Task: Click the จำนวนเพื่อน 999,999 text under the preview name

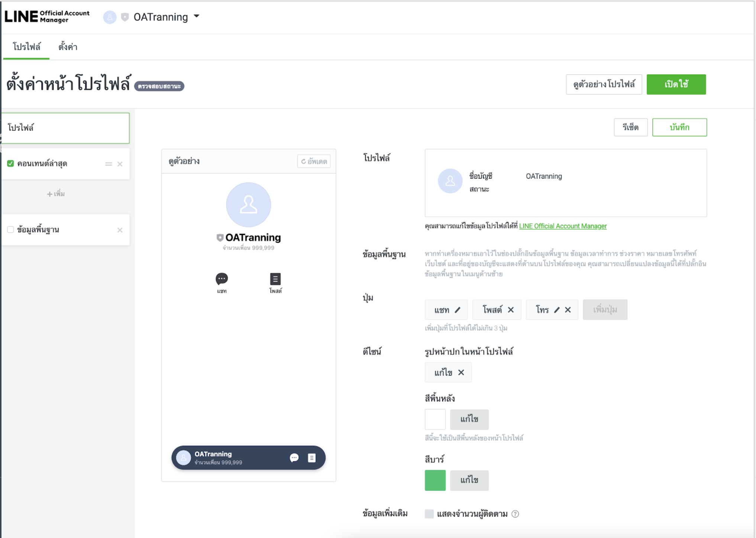Action: 248,248
